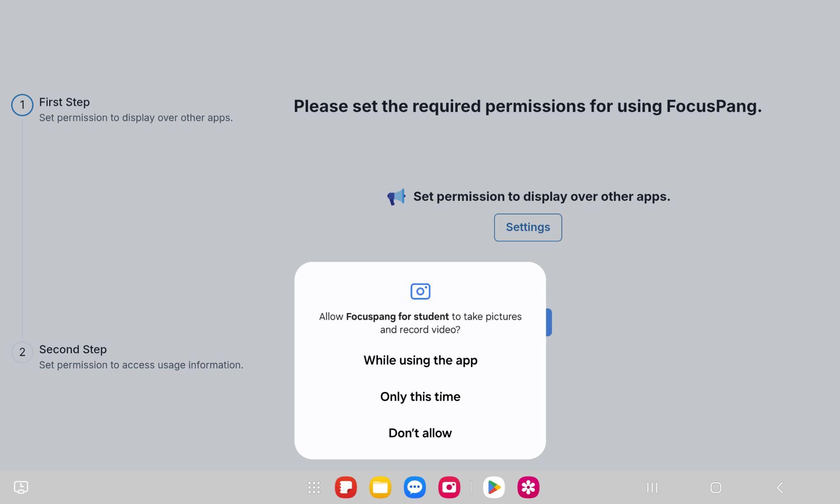Click the Settings button for overlay permission
The width and height of the screenshot is (840, 504).
tap(527, 227)
